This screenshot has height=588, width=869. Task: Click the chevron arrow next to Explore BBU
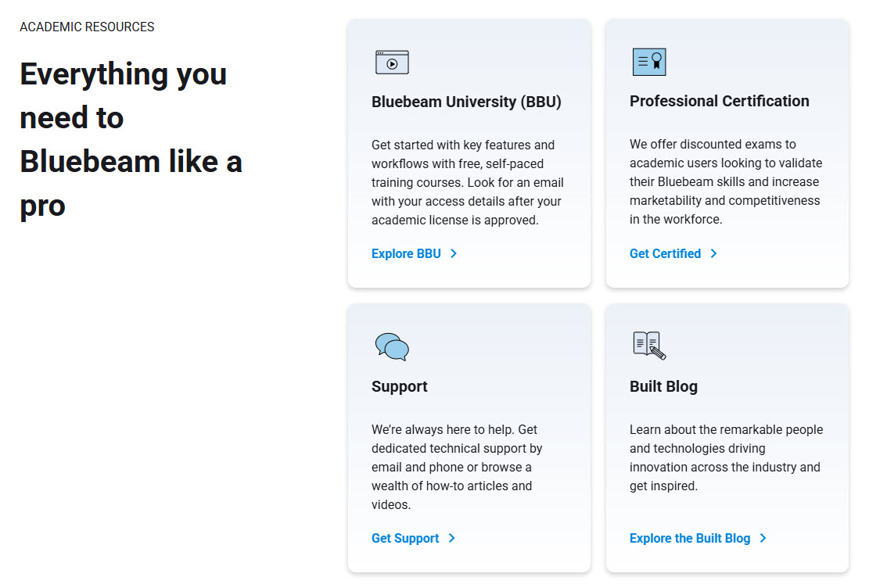tap(454, 253)
